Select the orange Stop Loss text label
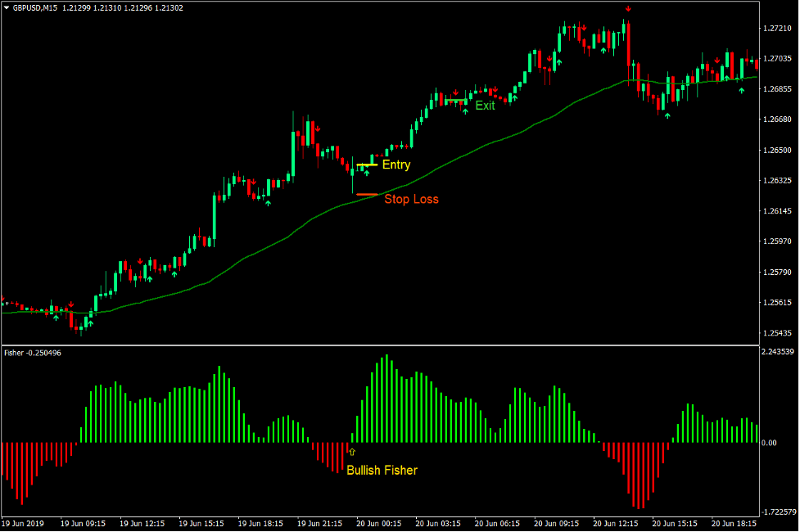The image size is (800, 532). [411, 199]
